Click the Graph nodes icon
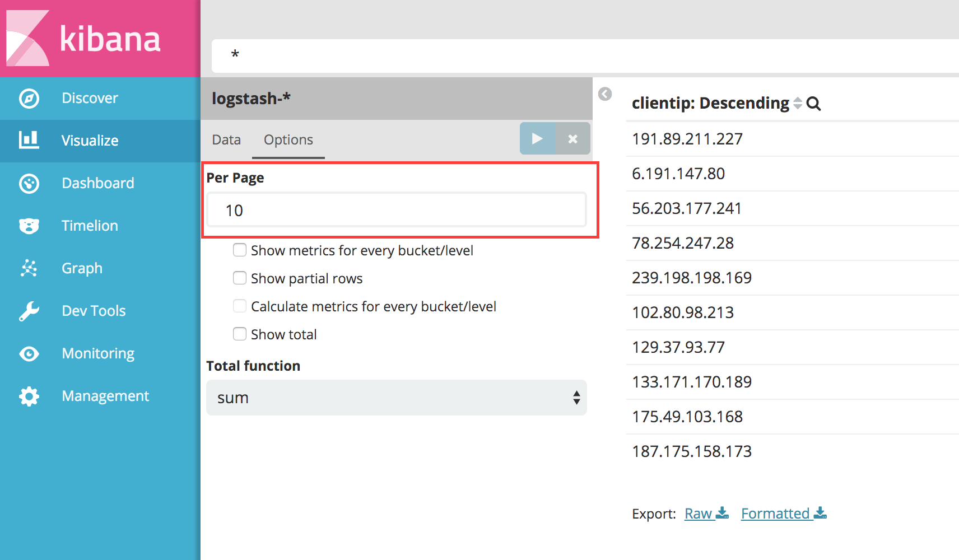The height and width of the screenshot is (560, 959). 29,268
